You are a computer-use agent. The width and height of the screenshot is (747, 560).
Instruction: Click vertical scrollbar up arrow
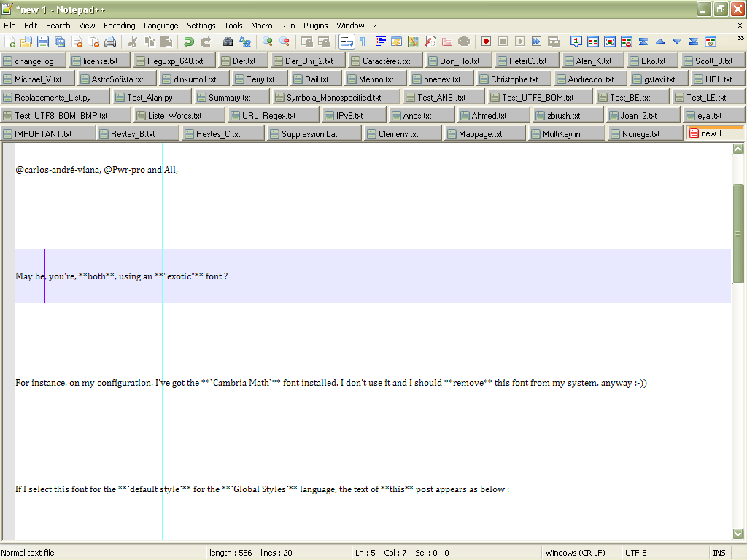click(x=738, y=149)
